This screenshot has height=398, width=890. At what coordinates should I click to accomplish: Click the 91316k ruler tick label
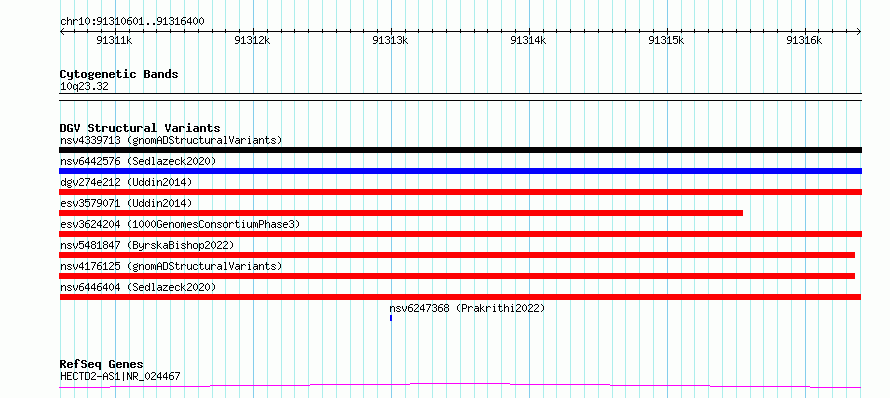[x=804, y=40]
